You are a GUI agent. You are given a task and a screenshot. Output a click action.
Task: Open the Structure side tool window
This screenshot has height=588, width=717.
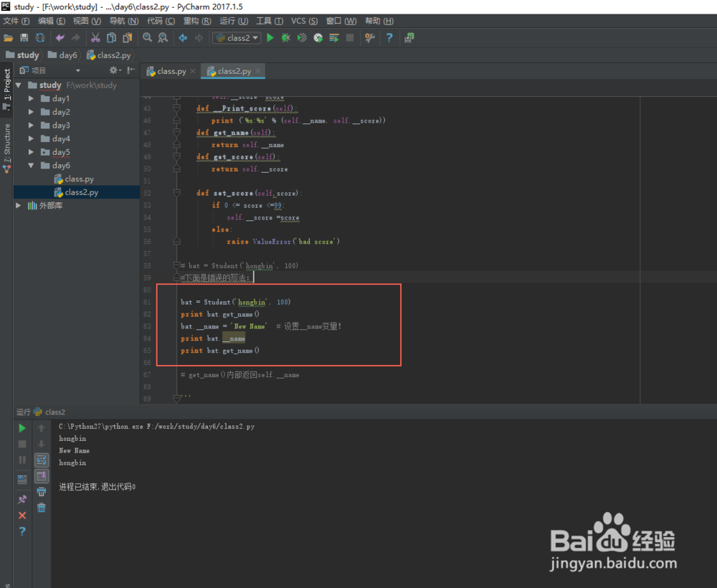(x=6, y=147)
